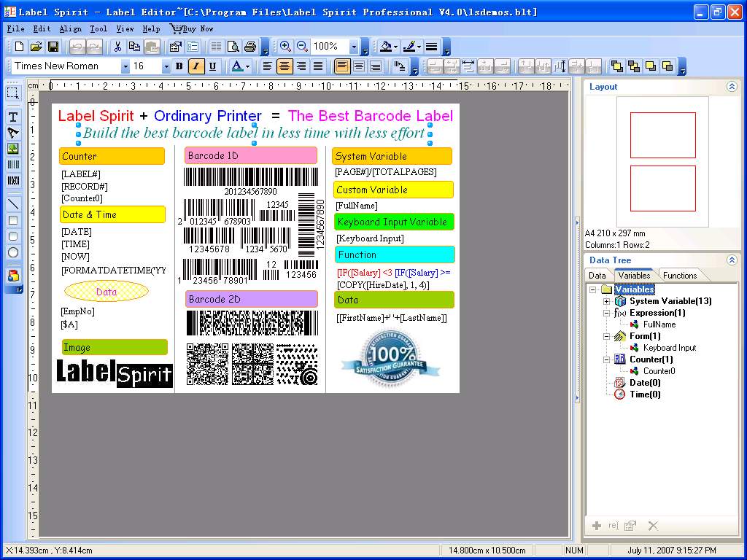Choose the Ellipse shape tool

[13, 252]
